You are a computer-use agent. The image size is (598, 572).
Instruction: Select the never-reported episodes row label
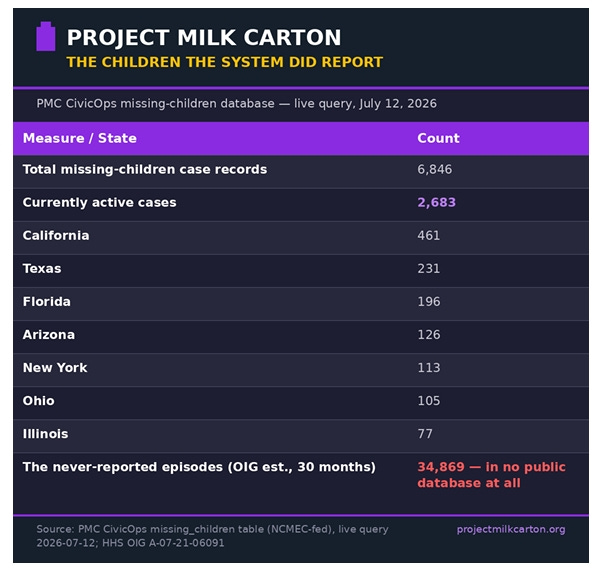[x=199, y=467]
